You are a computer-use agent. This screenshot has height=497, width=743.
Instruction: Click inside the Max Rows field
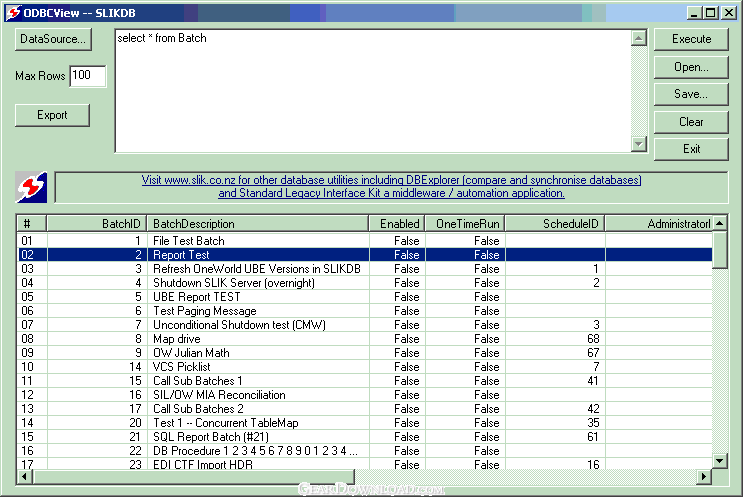(87, 76)
